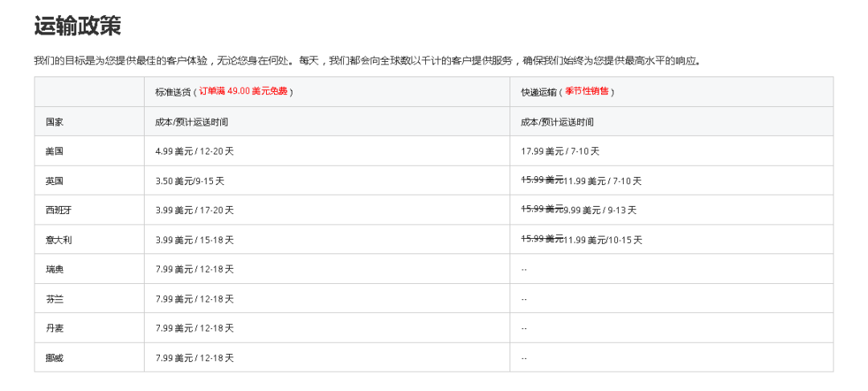
Task: Click the 芬兰 country cell
Action: click(x=55, y=298)
